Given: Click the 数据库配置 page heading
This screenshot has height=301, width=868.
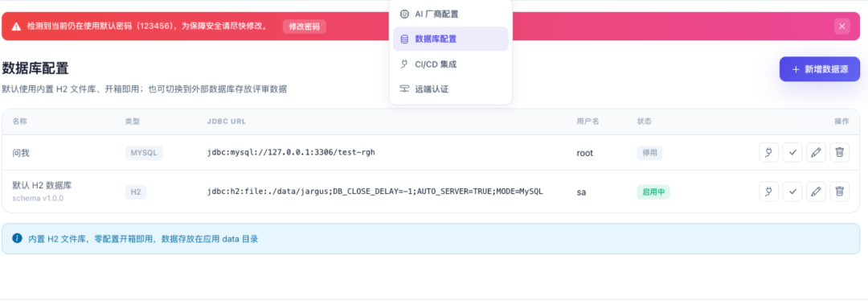Looking at the screenshot, I should (35, 68).
